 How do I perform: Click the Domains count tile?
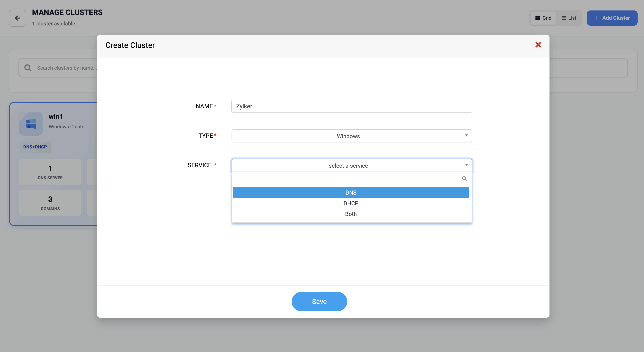[50, 203]
